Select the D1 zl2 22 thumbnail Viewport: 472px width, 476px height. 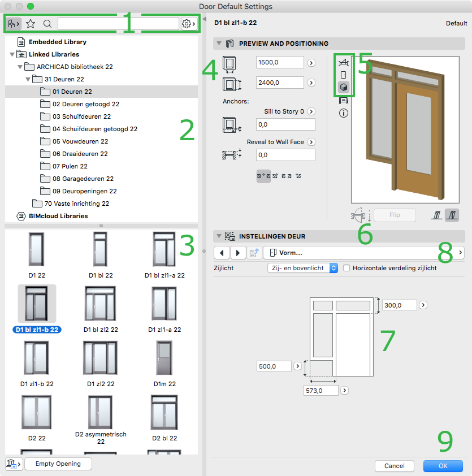tap(101, 358)
